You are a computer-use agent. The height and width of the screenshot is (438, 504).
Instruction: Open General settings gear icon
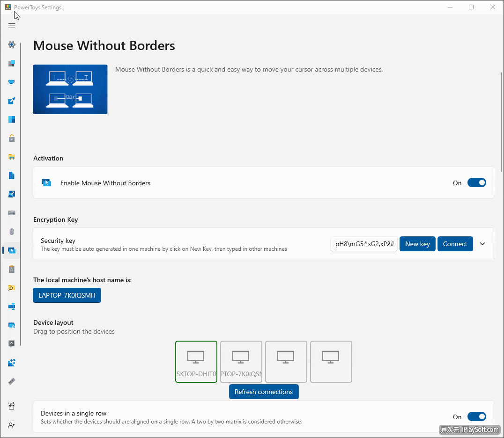click(12, 45)
